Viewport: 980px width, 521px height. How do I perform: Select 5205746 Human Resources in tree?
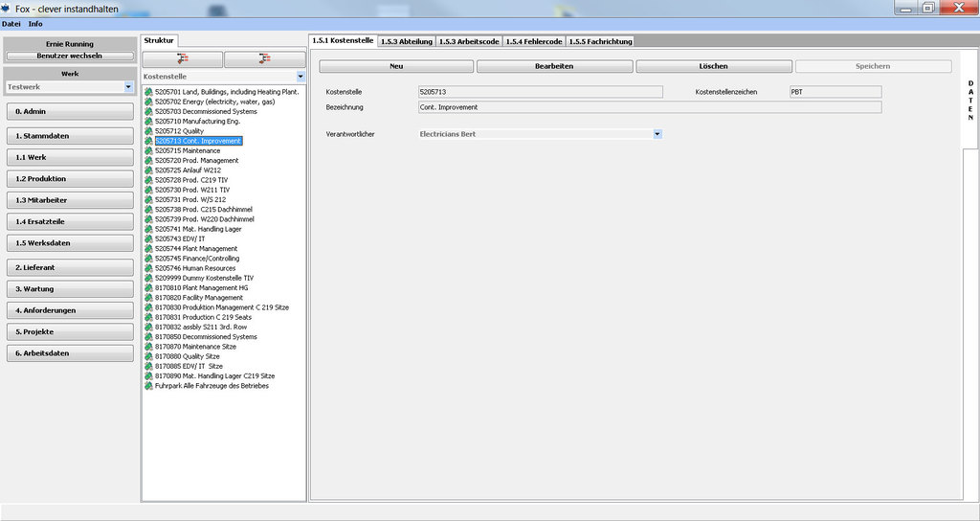click(x=196, y=268)
